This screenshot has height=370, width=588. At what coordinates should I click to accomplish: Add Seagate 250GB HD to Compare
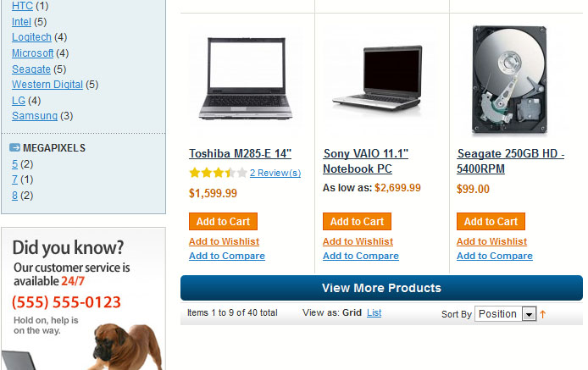click(494, 256)
